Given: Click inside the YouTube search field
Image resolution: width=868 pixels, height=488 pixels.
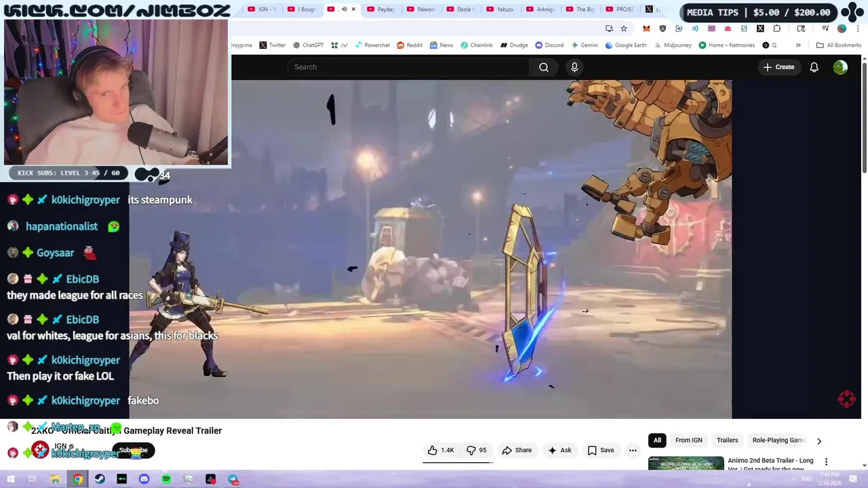Looking at the screenshot, I should pos(409,67).
